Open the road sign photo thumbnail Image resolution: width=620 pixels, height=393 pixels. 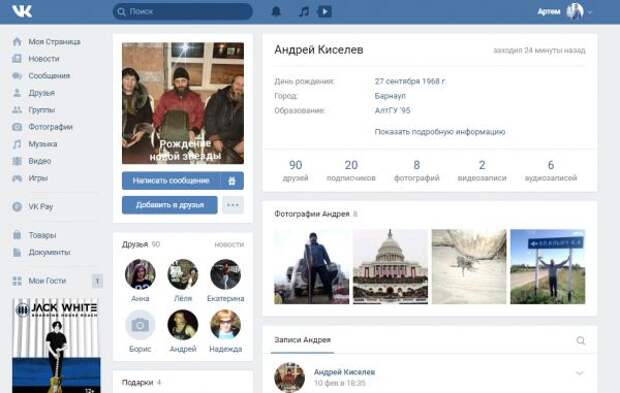click(548, 266)
